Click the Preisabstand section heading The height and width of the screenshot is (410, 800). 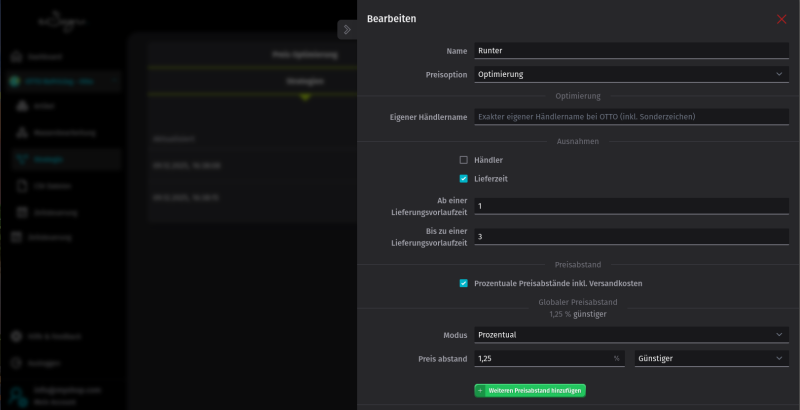click(x=578, y=265)
